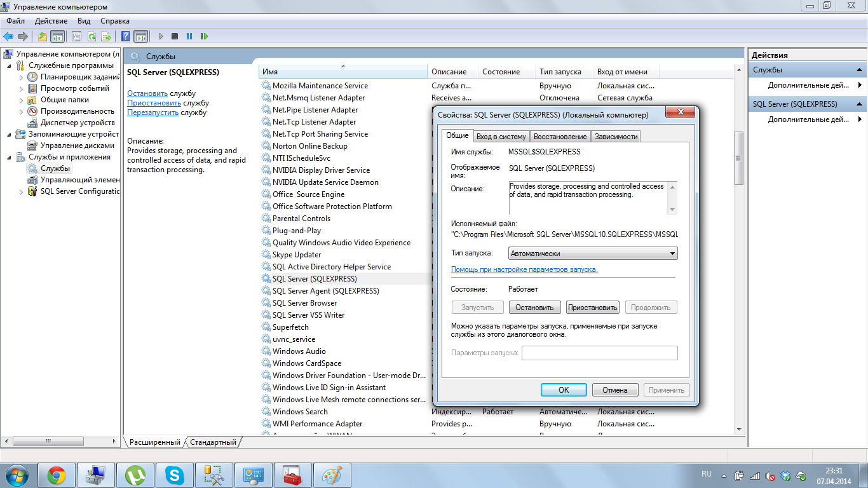The image size is (868, 488).
Task: Click the Остановить button in the dialog
Action: click(x=534, y=308)
